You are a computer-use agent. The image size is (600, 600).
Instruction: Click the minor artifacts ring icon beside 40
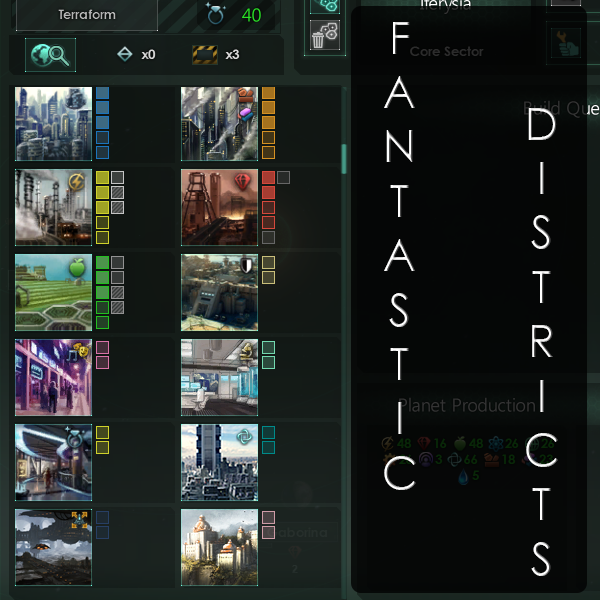click(x=215, y=13)
